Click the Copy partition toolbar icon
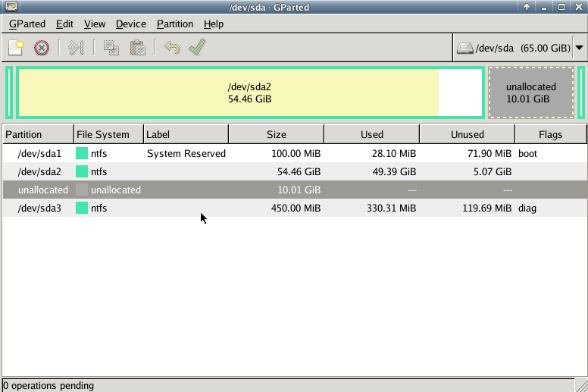 click(x=111, y=48)
